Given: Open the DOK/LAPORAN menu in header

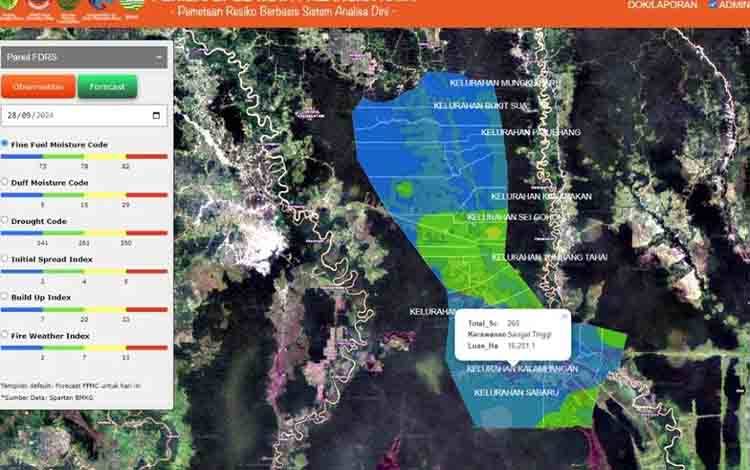Looking at the screenshot, I should coord(662,4).
